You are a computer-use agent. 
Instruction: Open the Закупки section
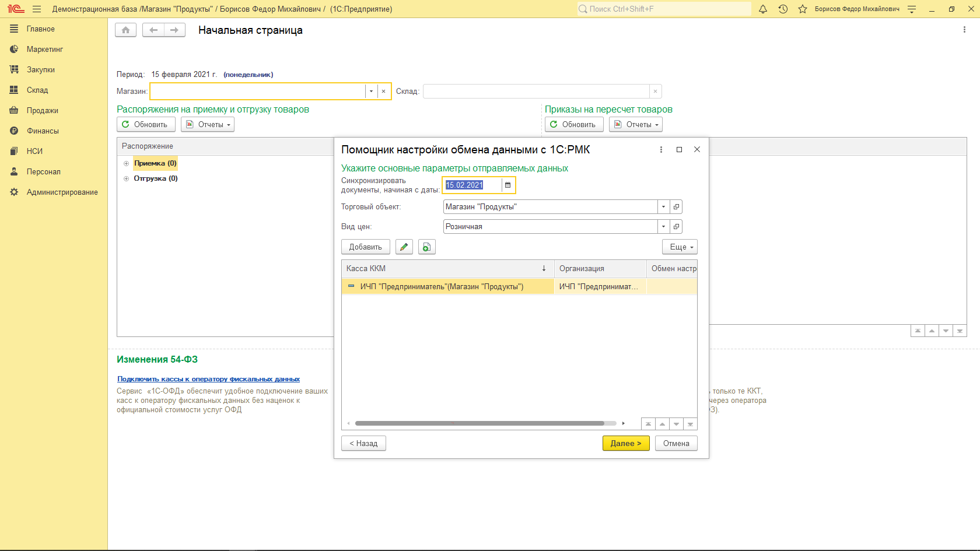(40, 69)
